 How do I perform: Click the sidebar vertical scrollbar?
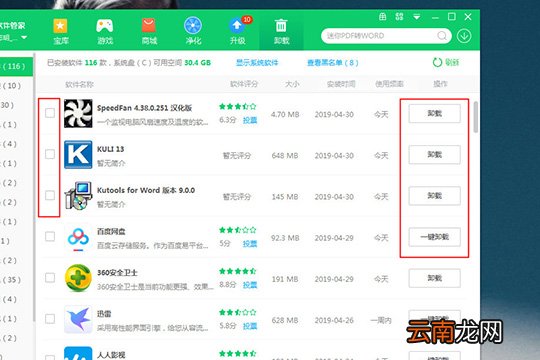click(x=34, y=186)
